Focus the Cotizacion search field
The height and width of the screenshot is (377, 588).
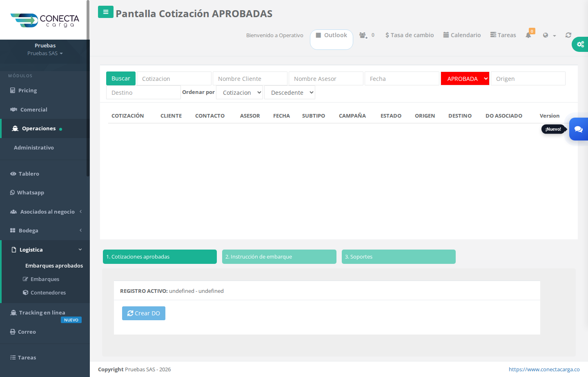(174, 78)
